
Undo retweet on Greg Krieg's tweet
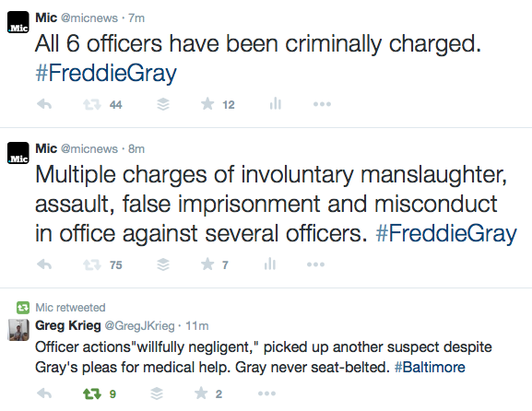(92, 393)
